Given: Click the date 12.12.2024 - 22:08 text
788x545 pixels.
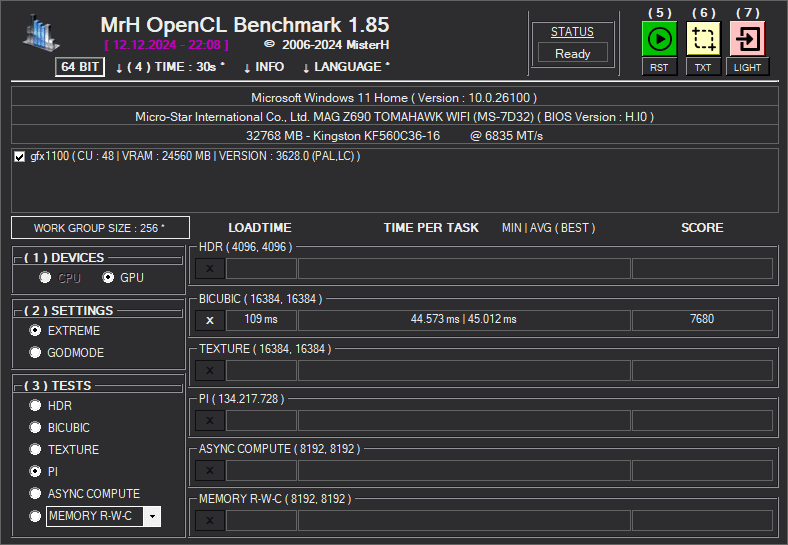Looking at the screenshot, I should tap(167, 45).
